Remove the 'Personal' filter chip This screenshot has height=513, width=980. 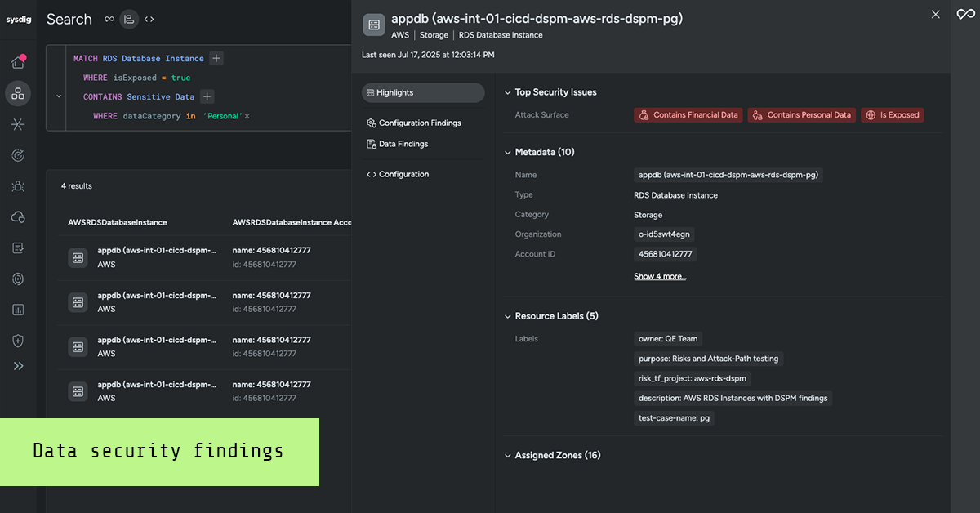point(247,115)
